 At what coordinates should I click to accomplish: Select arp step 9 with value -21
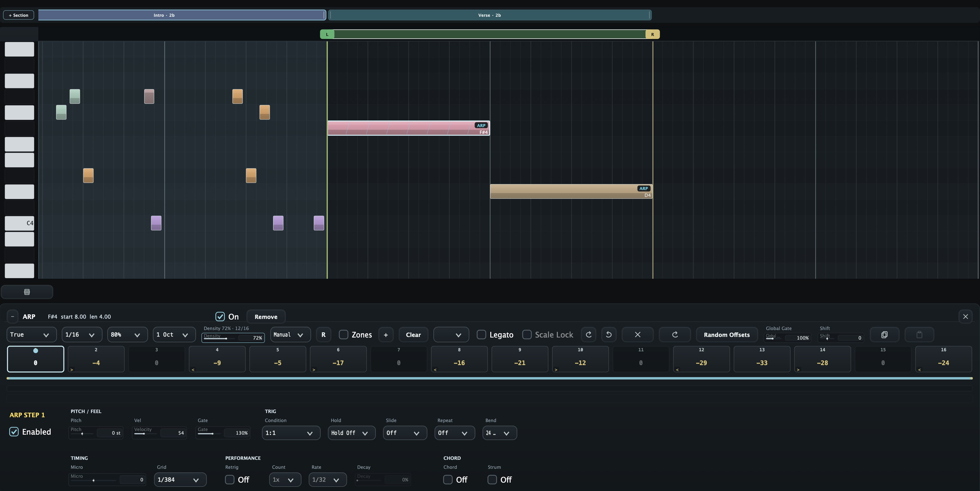coord(520,359)
